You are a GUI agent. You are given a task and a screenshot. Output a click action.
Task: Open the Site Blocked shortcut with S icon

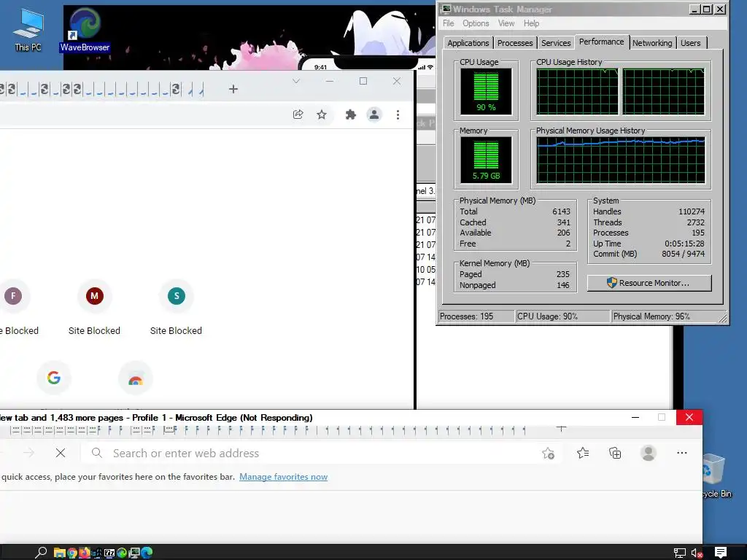(177, 308)
